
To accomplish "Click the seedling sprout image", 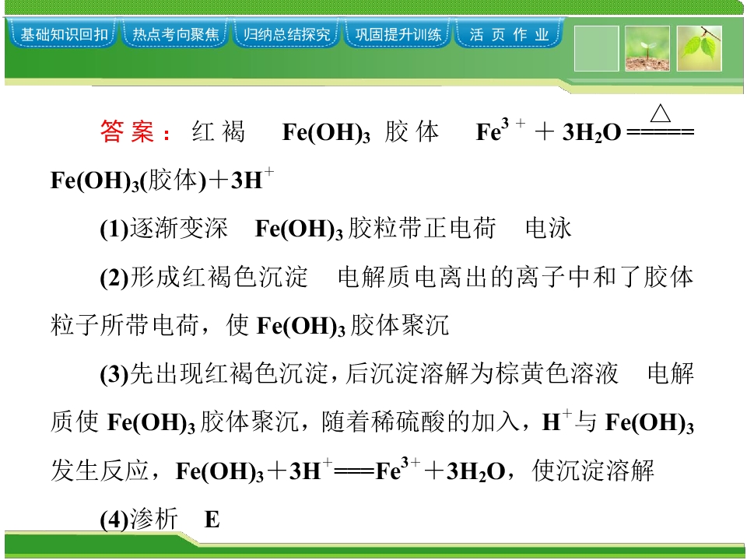I will (x=647, y=48).
